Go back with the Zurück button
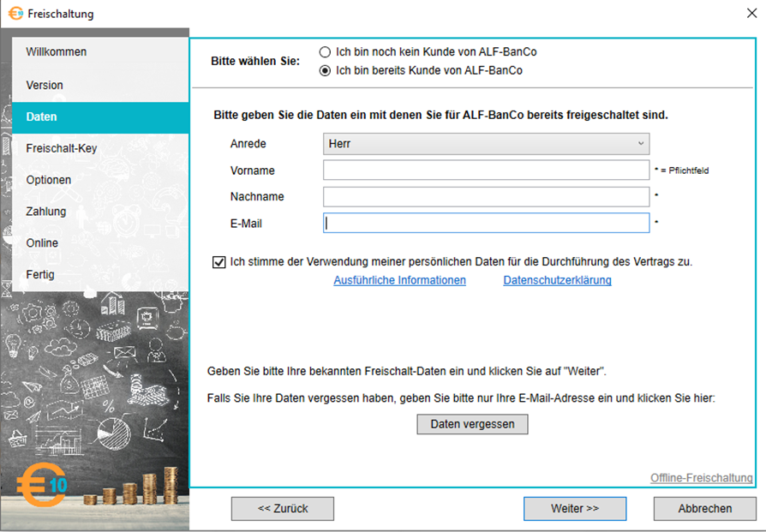This screenshot has width=766, height=532. tap(283, 509)
